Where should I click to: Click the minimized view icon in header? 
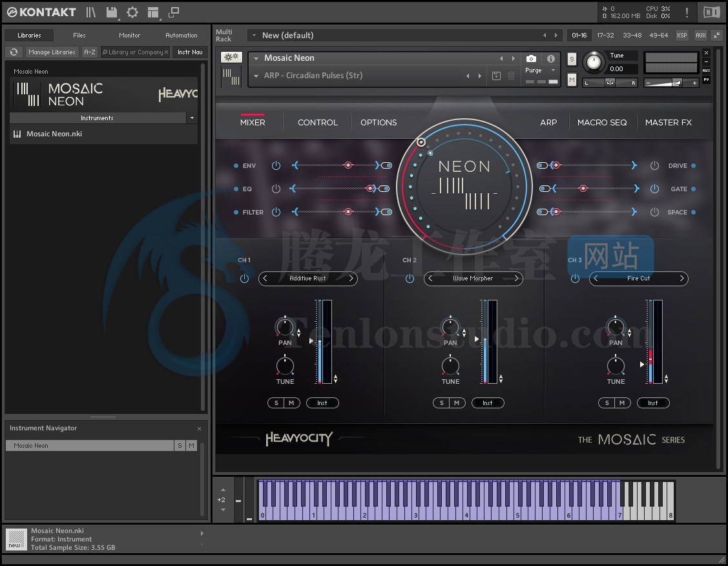click(174, 12)
